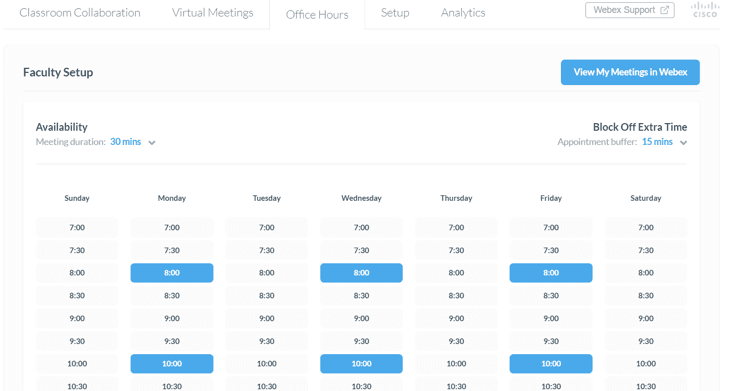Select the Sunday 10:00 slot
This screenshot has width=750, height=391.
point(77,364)
